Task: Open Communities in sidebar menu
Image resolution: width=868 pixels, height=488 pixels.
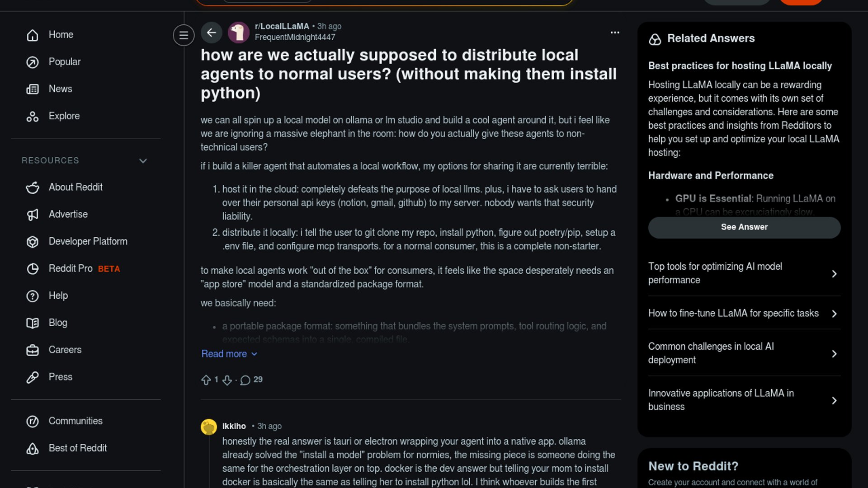Action: [x=75, y=421]
